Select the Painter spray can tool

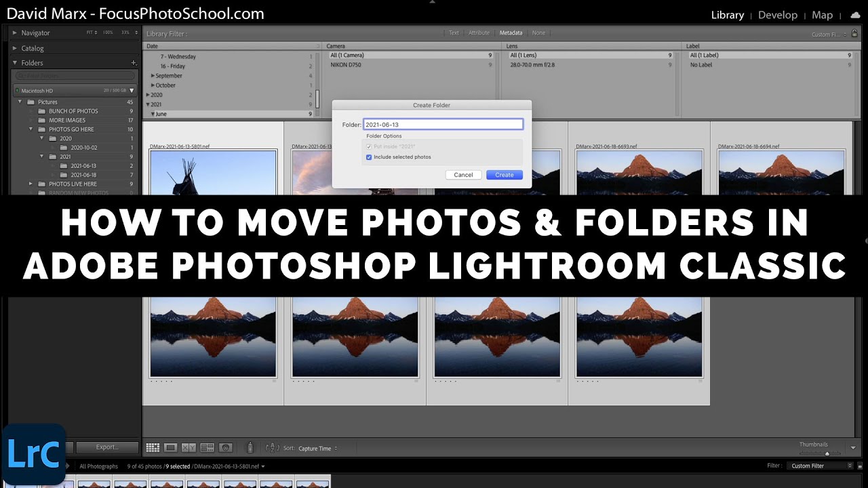(250, 447)
